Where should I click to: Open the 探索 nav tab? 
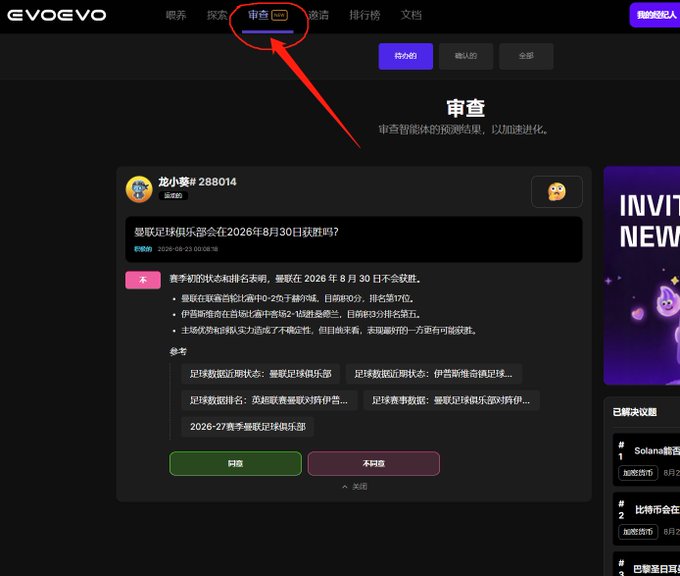tap(217, 15)
